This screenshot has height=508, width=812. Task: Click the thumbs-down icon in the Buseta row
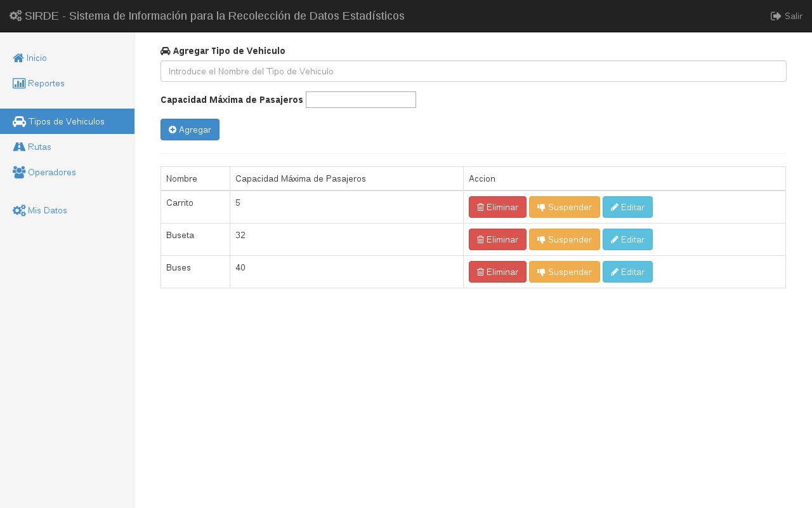tap(541, 239)
